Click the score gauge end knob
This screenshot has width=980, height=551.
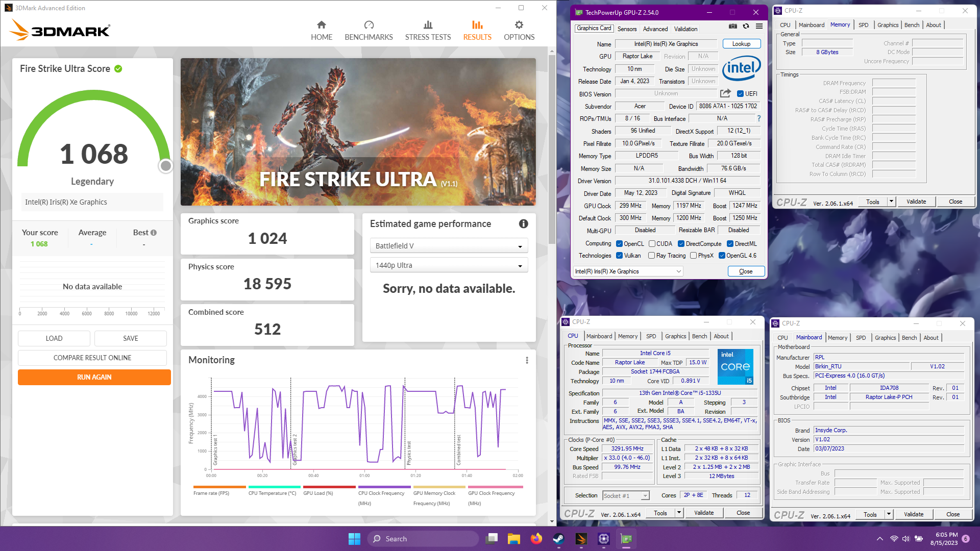coord(165,166)
